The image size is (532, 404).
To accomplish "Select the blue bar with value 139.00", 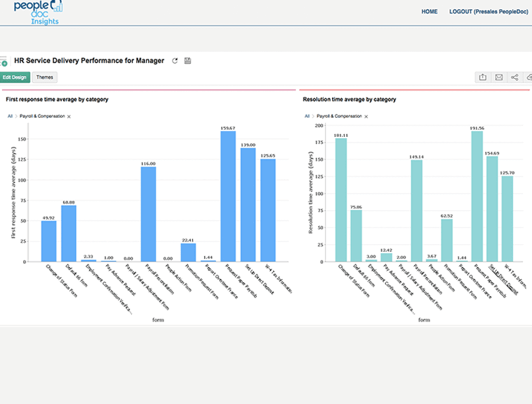I will (248, 205).
